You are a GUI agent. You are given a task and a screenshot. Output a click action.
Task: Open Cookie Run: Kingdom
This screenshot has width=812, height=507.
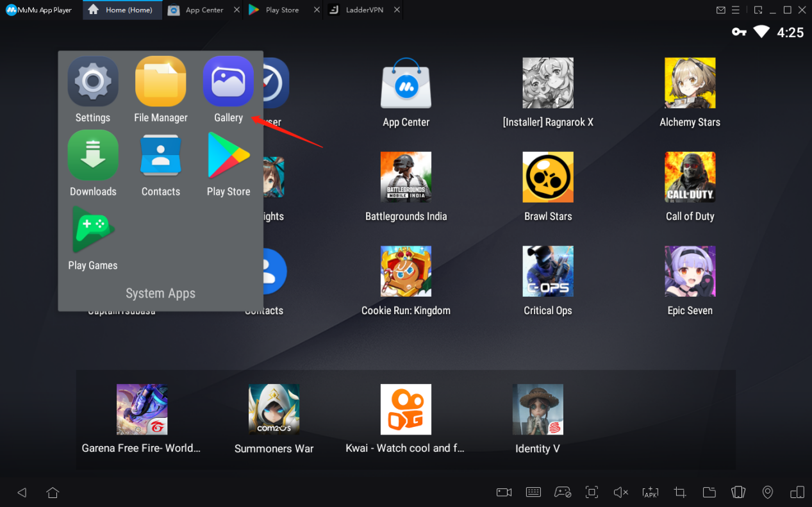[x=406, y=272]
